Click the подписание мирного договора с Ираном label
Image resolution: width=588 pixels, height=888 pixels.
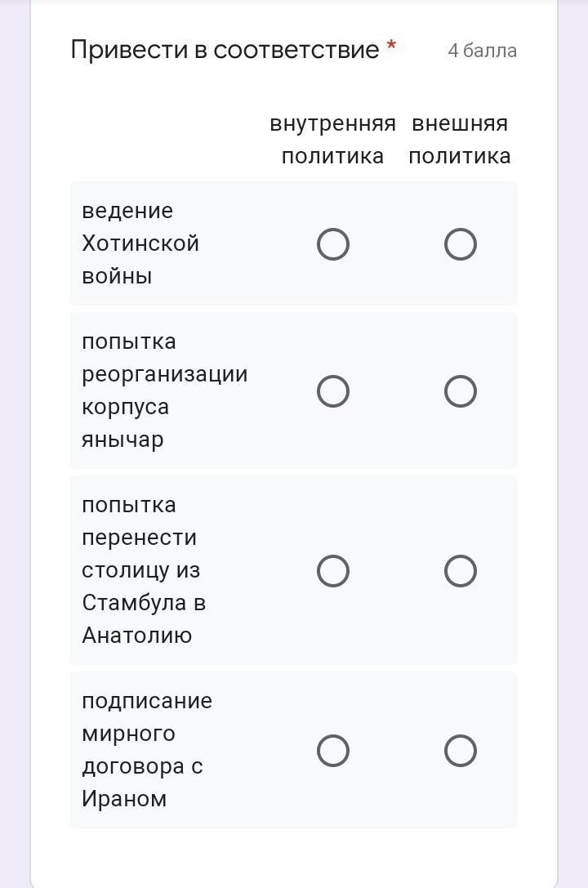[x=147, y=750]
